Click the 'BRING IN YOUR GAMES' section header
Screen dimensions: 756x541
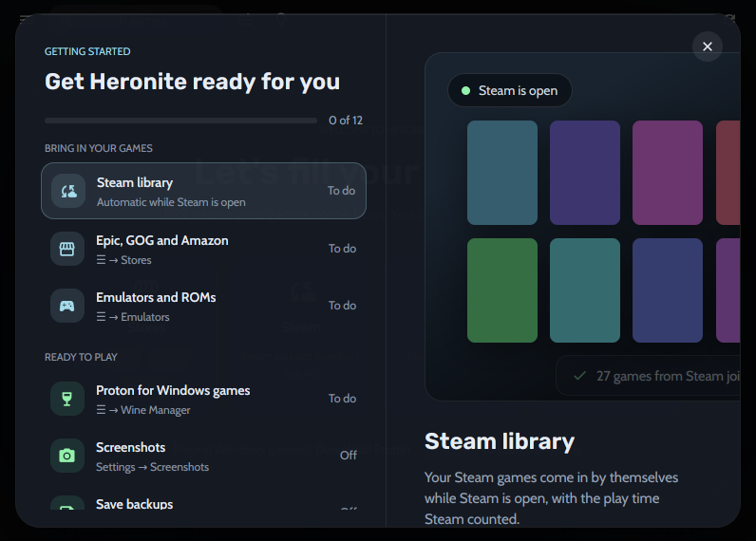pyautogui.click(x=99, y=148)
